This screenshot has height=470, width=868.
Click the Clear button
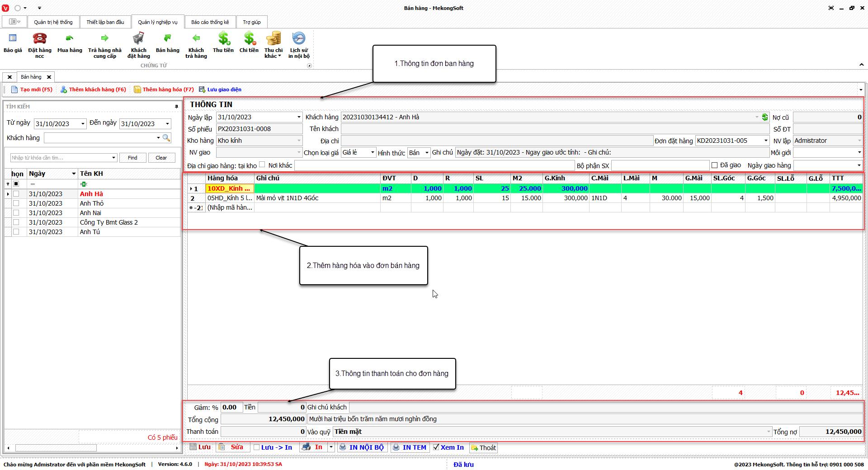tap(161, 158)
